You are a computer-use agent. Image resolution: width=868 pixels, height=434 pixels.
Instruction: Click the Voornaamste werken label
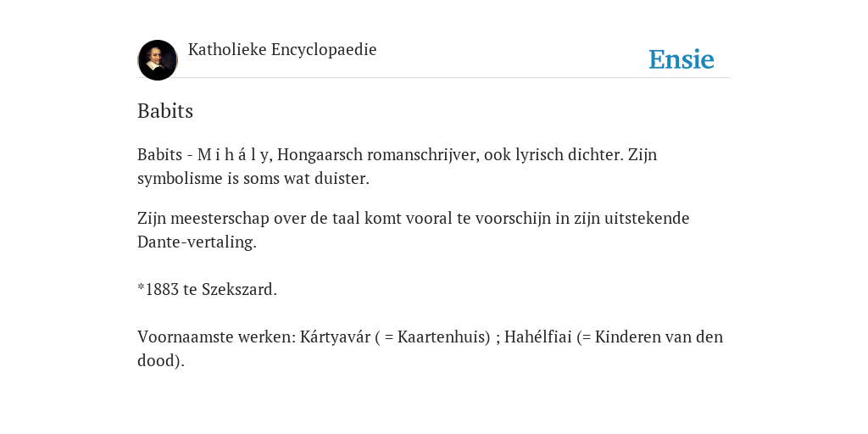(216, 337)
